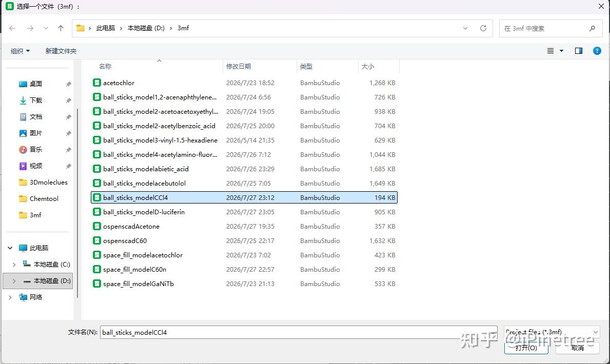Select ball_sticks_modelD-luciferin file icon
610x364 pixels.
click(97, 212)
